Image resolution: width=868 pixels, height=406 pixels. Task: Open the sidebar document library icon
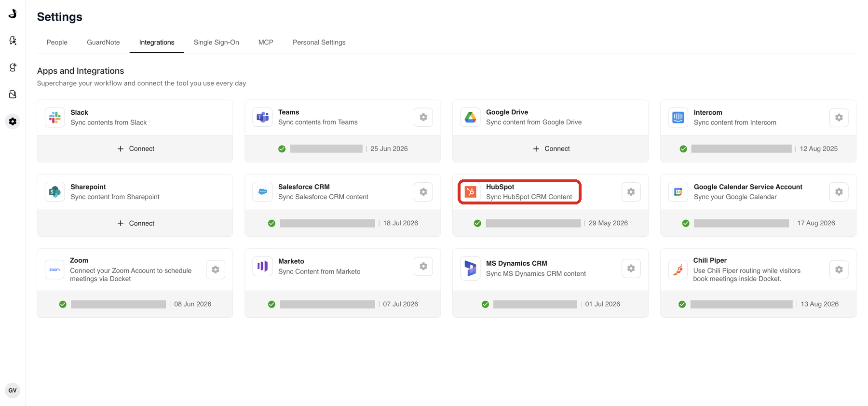coord(13,95)
